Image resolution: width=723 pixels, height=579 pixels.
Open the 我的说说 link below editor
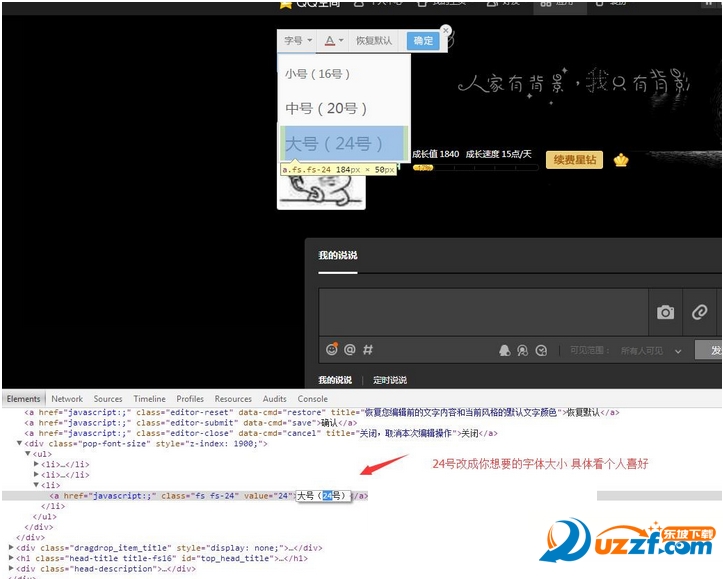(x=335, y=380)
